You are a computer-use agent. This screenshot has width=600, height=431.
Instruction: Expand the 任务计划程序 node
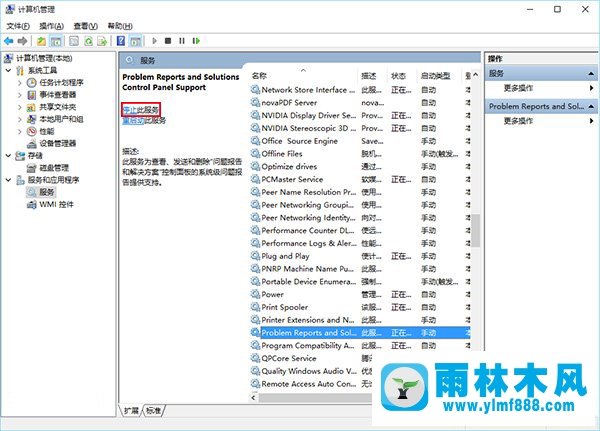point(20,83)
